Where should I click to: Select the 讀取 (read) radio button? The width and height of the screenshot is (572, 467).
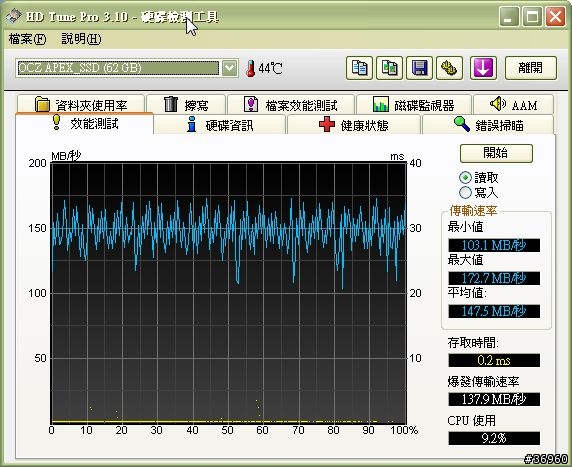point(465,178)
